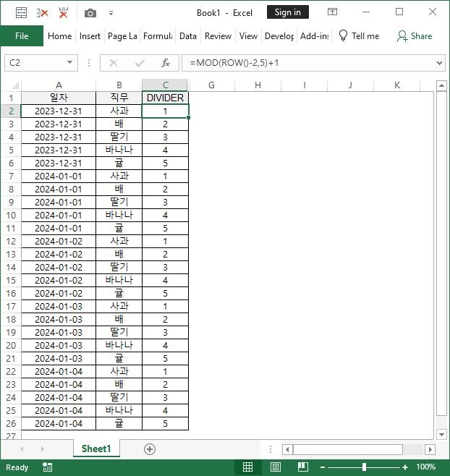Image resolution: width=450 pixels, height=476 pixels.
Task: Click the Cancel X in formula bar
Action: point(114,63)
